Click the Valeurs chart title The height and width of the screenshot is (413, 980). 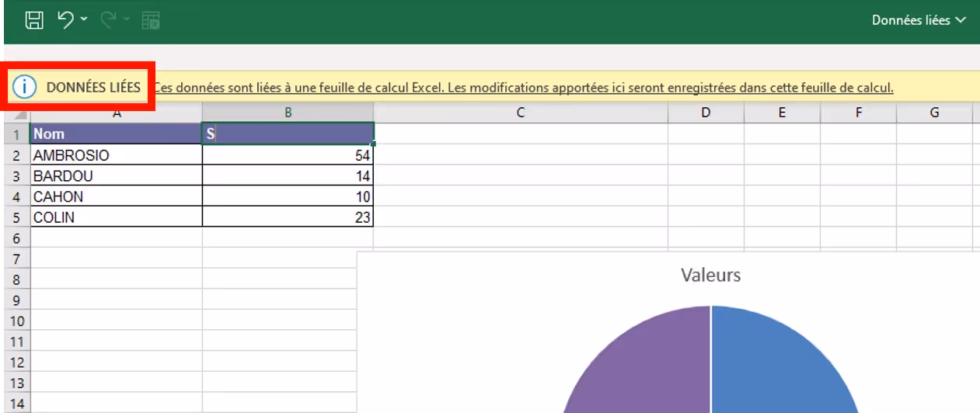coord(710,274)
